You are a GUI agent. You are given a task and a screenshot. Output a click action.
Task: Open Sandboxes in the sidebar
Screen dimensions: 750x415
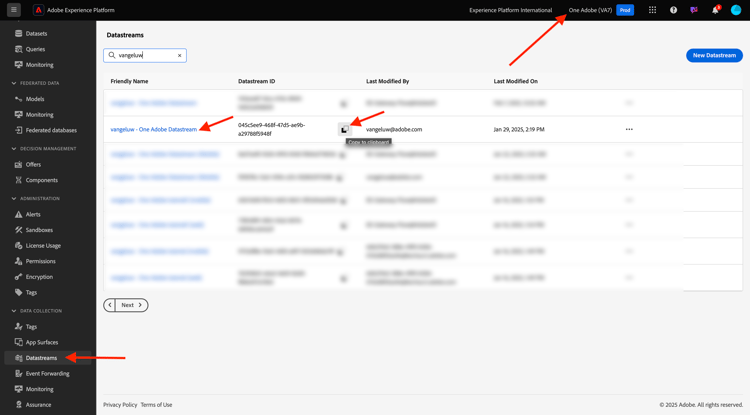pos(39,230)
